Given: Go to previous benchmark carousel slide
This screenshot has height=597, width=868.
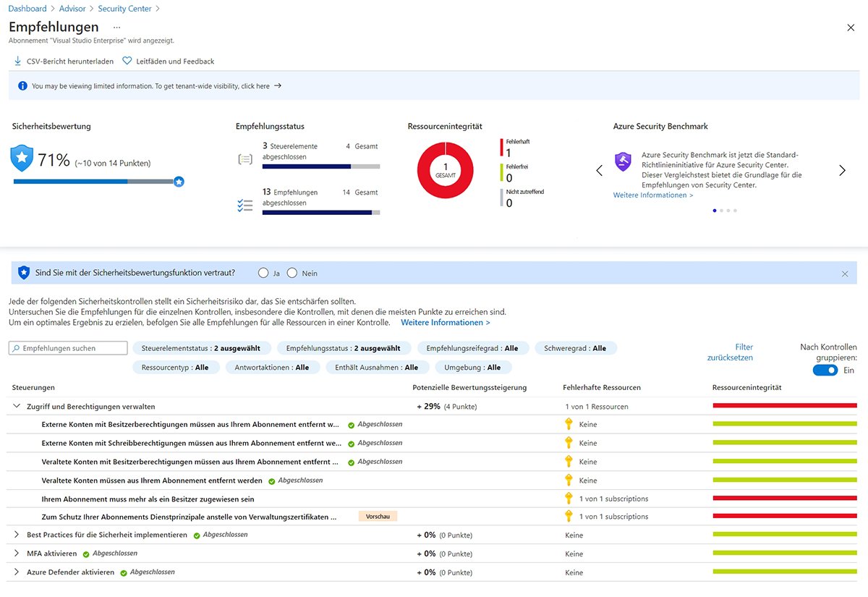Looking at the screenshot, I should 599,171.
